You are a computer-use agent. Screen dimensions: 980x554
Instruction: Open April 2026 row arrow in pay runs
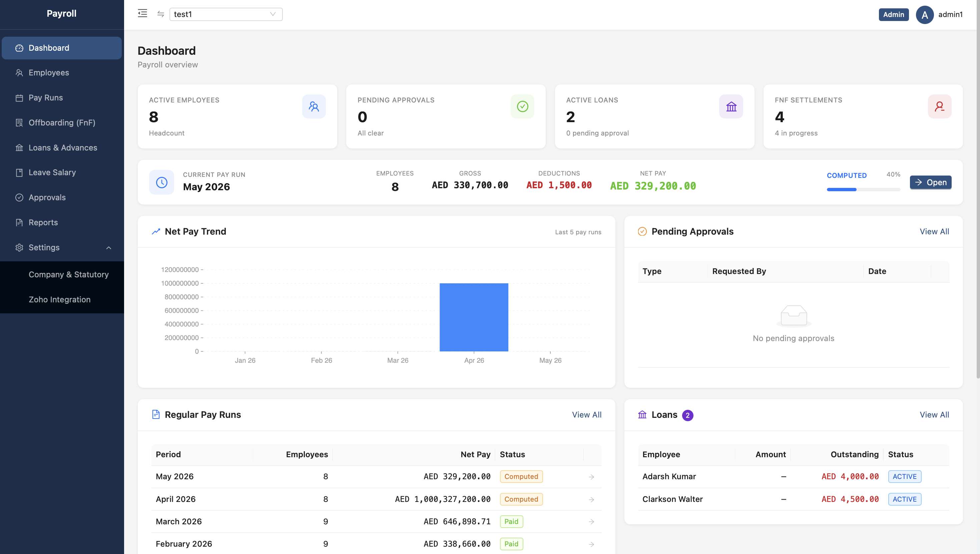click(x=591, y=499)
